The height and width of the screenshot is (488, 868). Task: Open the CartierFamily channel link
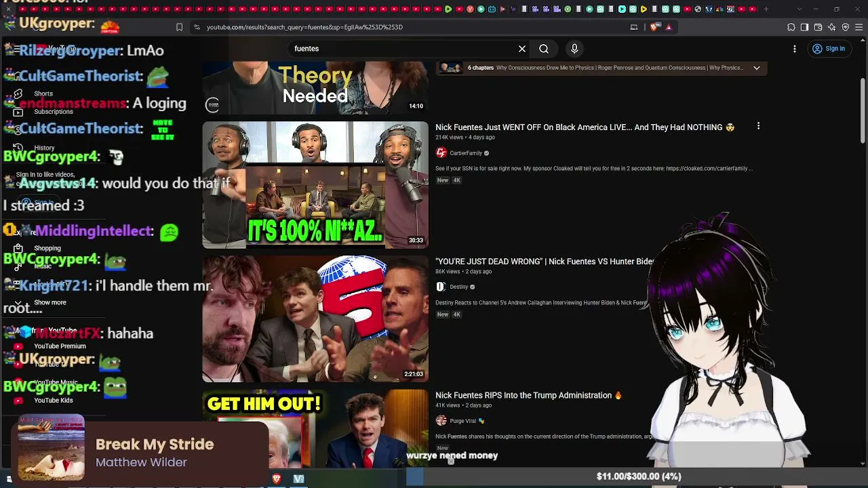pos(466,153)
